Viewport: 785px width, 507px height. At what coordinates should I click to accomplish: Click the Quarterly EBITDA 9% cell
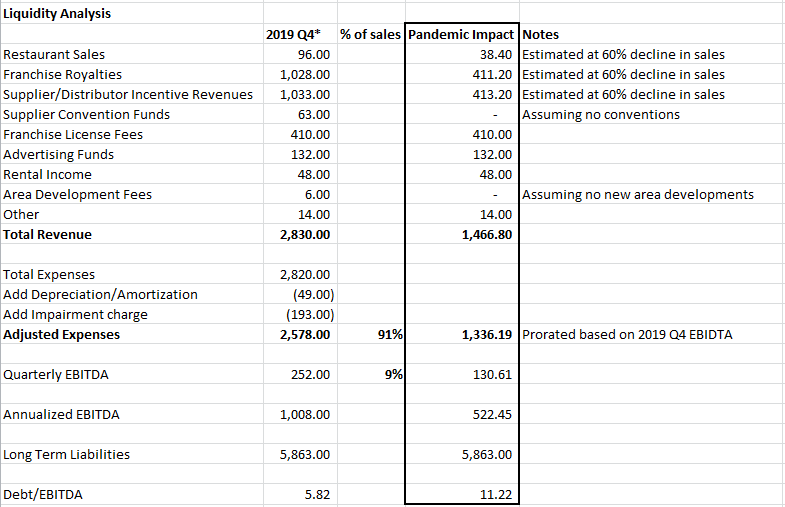point(371,374)
